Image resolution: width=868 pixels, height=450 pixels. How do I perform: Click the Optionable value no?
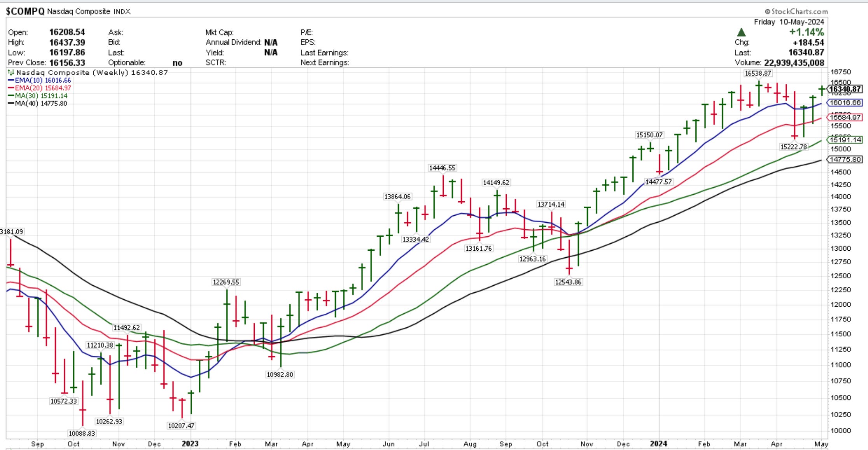coord(177,63)
